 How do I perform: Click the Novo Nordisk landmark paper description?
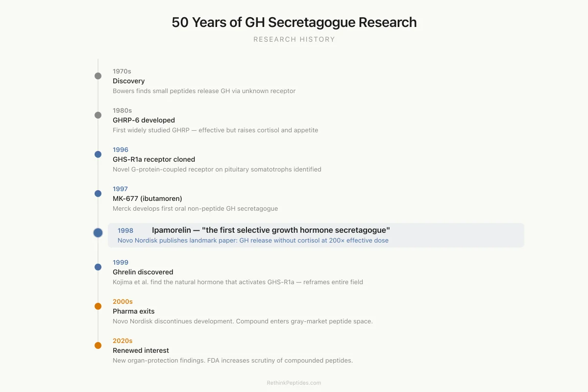[253, 241]
